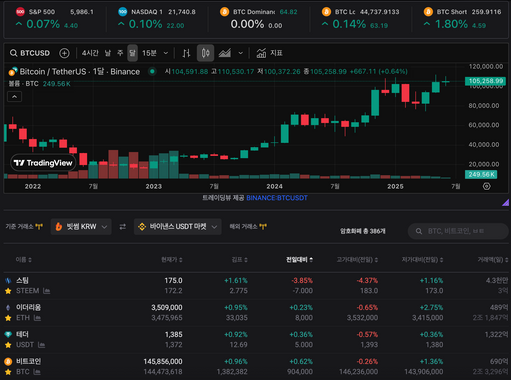The width and height of the screenshot is (511, 380).
Task: Toggle favorite star for STEEM
Action: pos(8,291)
